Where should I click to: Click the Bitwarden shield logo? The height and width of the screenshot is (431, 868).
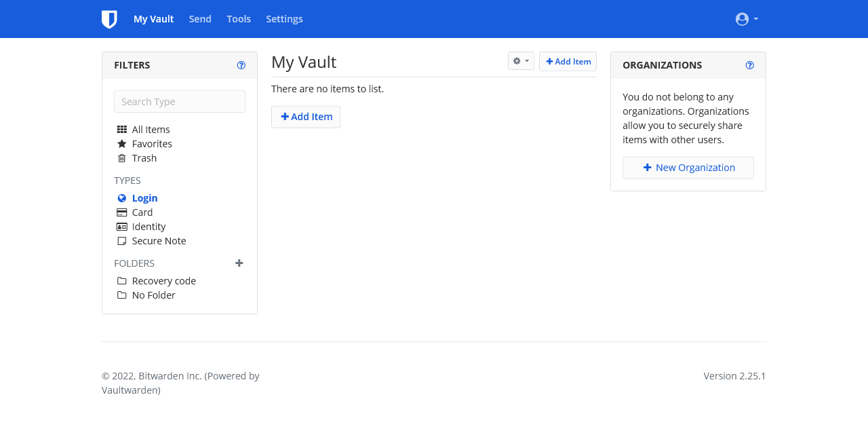[x=109, y=19]
